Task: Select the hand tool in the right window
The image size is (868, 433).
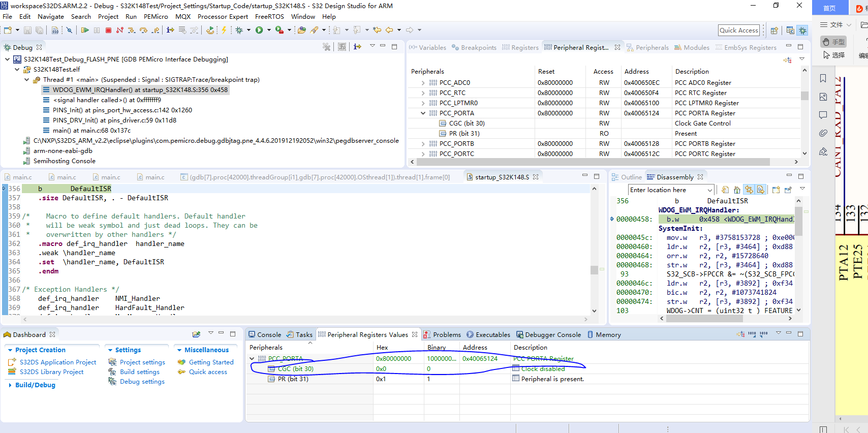Action: tap(833, 42)
